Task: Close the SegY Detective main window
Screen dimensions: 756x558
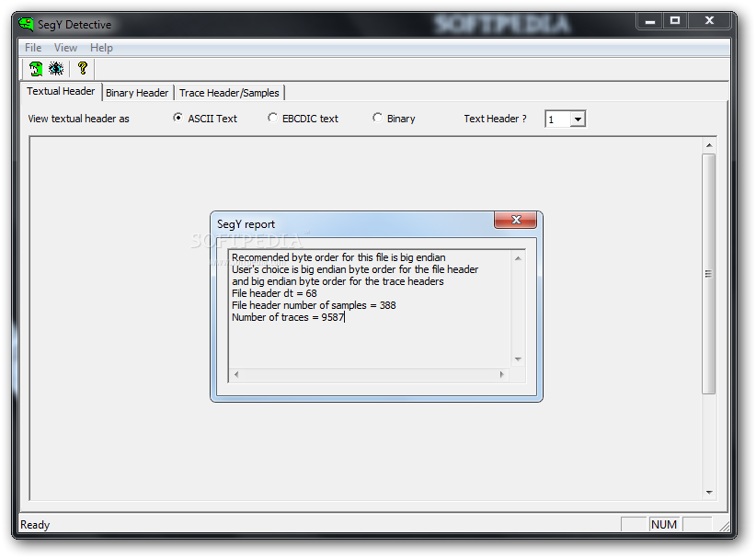Action: click(x=709, y=21)
